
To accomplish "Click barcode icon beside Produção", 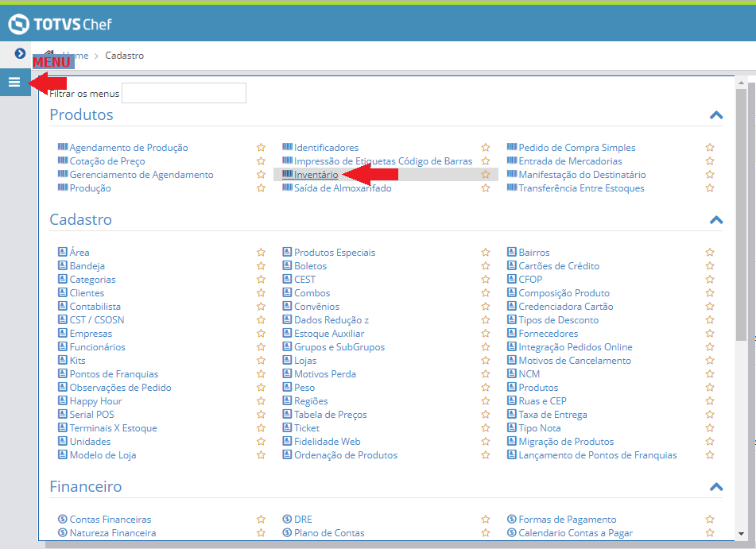I will (x=63, y=187).
